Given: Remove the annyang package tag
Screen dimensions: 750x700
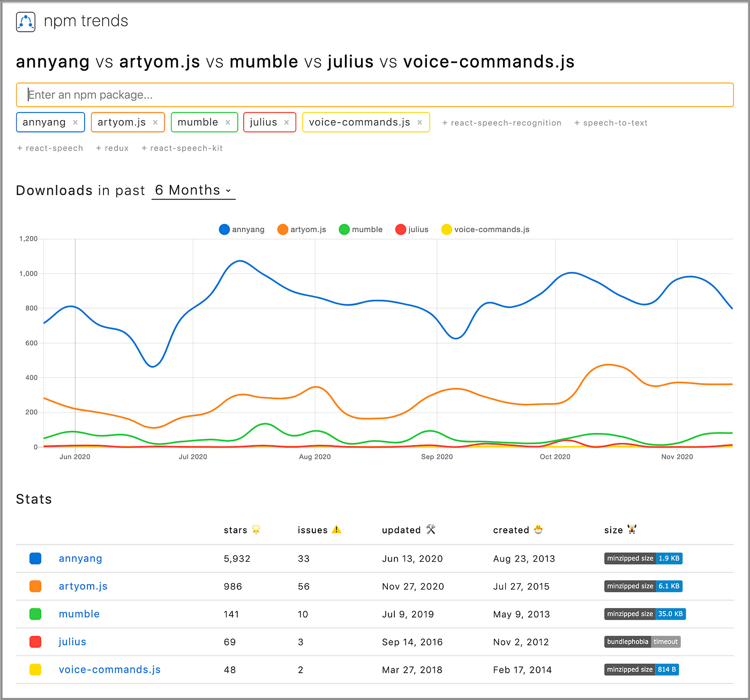Looking at the screenshot, I should pos(76,123).
